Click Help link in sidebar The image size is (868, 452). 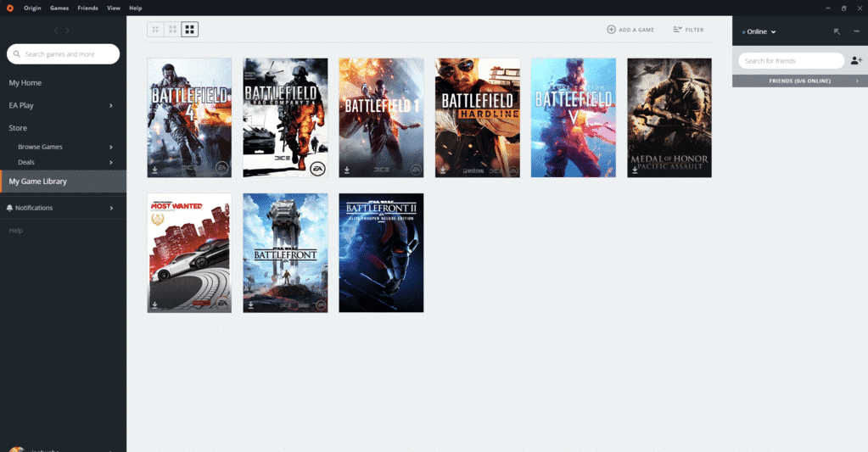pyautogui.click(x=15, y=230)
